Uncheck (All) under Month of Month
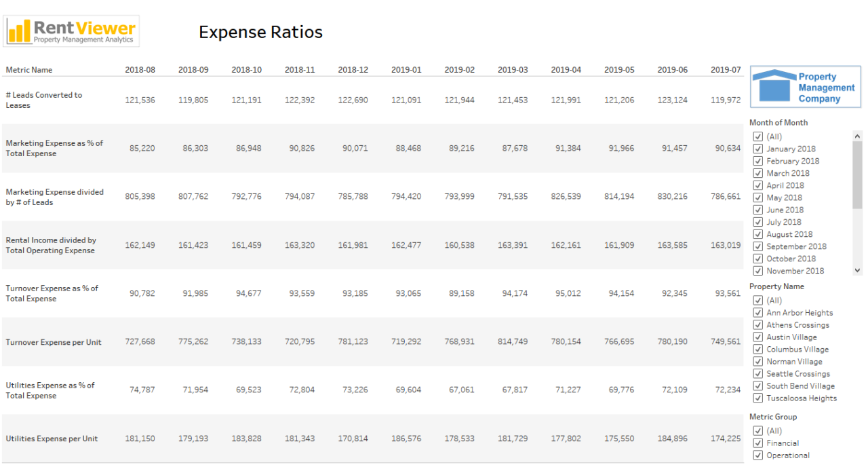The image size is (868, 467). point(757,136)
